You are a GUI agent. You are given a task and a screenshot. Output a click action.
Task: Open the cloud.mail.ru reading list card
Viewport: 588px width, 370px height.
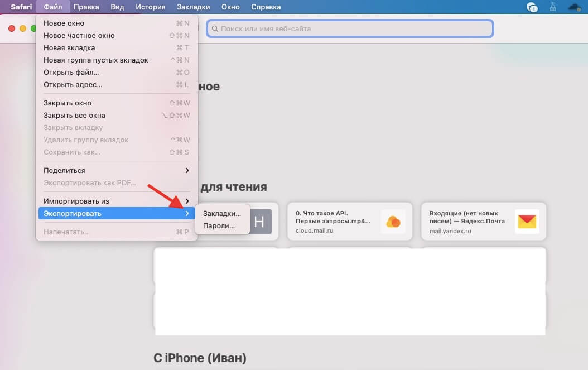333,221
